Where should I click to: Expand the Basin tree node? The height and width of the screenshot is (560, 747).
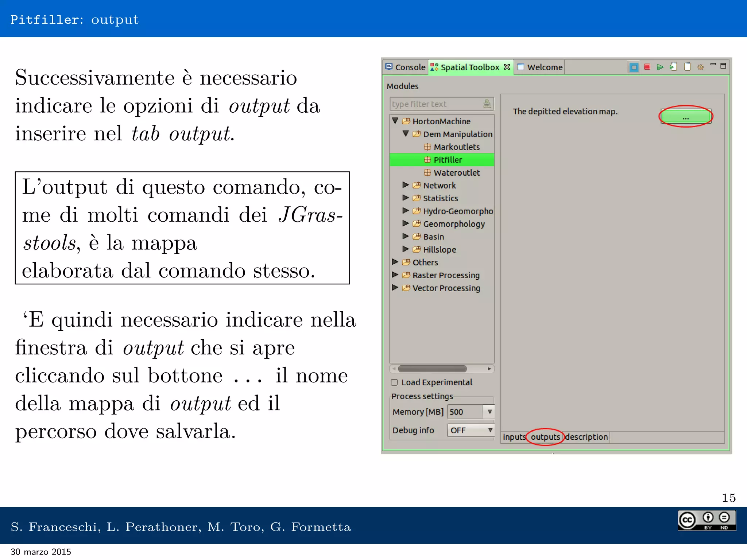tap(405, 236)
